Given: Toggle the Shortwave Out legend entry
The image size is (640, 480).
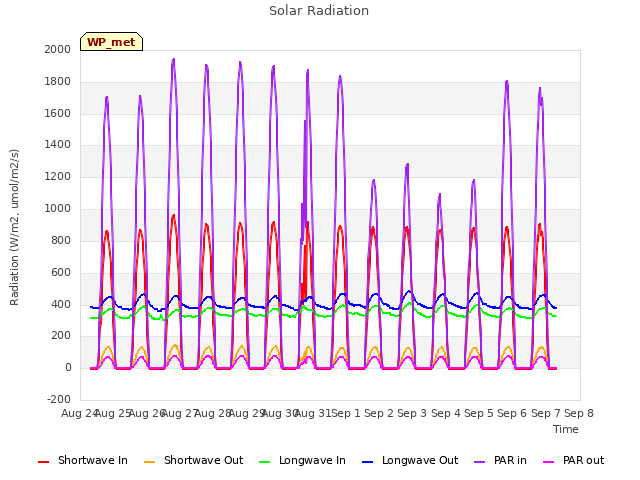Looking at the screenshot, I should [193, 460].
